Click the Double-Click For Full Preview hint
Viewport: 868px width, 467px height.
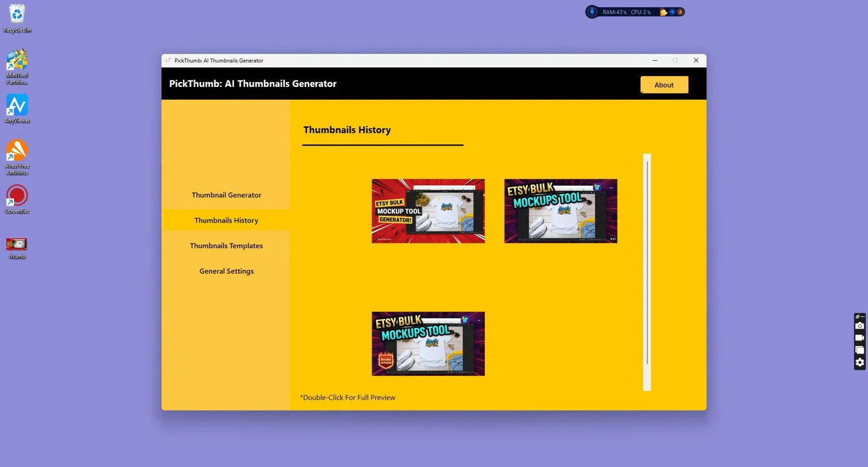(348, 397)
